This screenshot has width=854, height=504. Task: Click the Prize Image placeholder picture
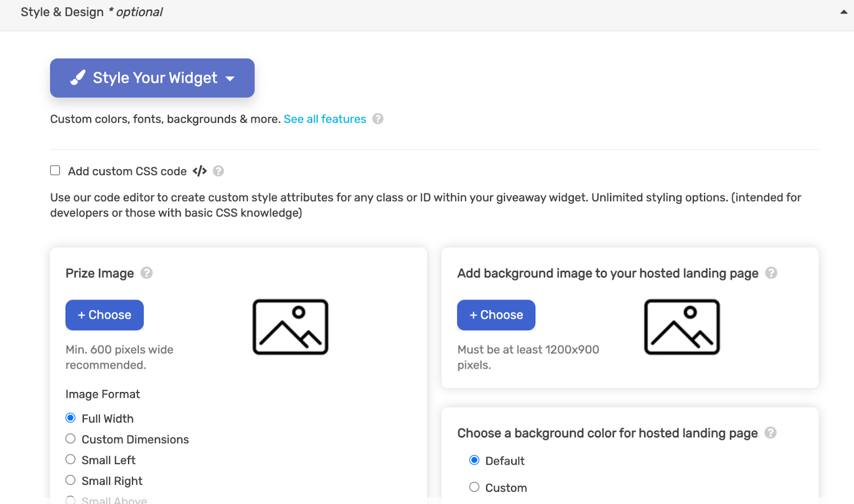tap(290, 327)
